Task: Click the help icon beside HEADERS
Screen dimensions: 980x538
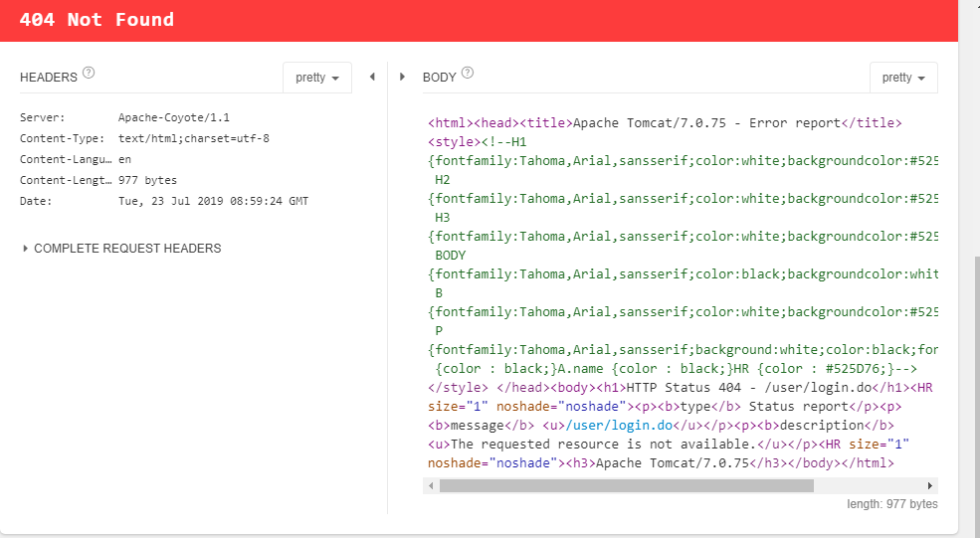Action: [x=89, y=73]
